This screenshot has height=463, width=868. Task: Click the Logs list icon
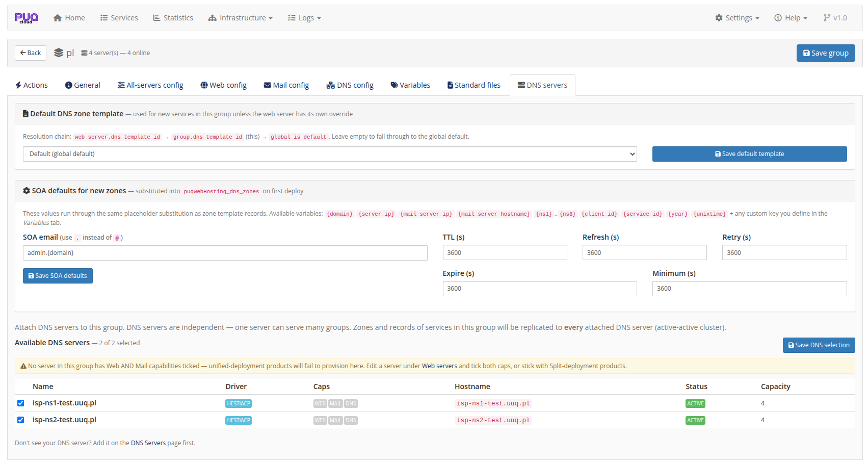[x=292, y=18]
